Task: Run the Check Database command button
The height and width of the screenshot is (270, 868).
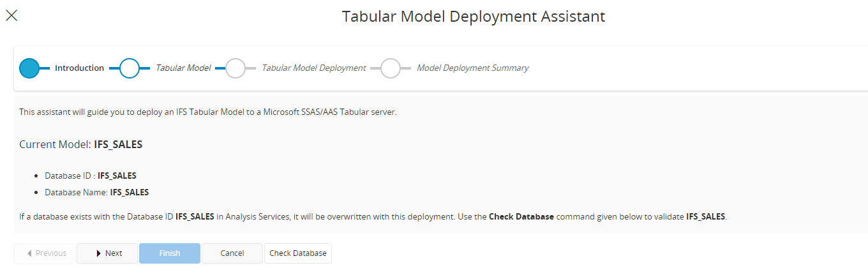Action: tap(297, 253)
